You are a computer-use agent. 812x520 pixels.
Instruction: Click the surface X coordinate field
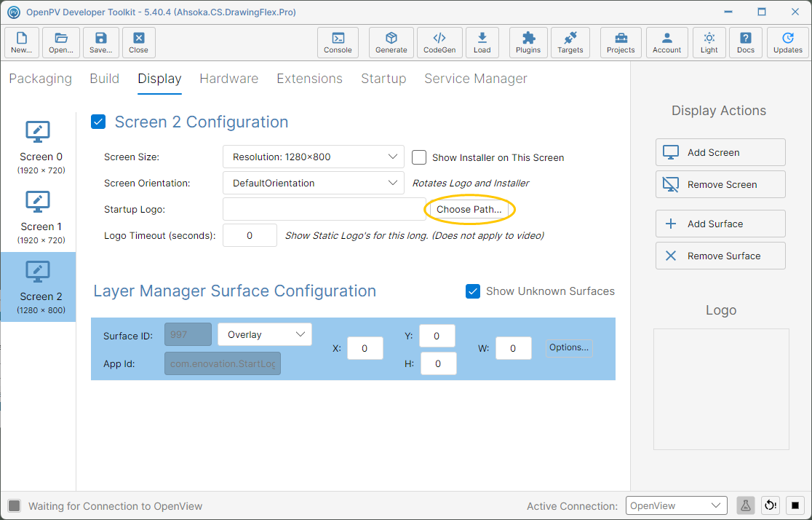(365, 348)
